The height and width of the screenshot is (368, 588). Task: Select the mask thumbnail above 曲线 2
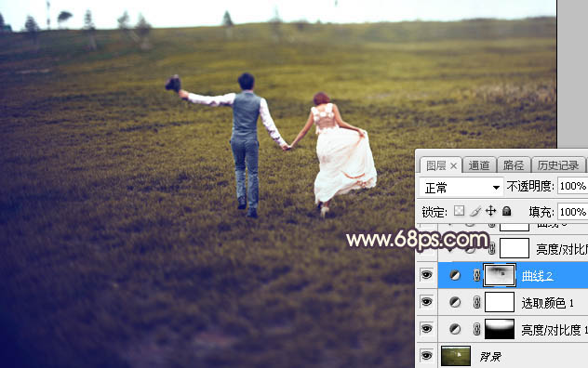[x=514, y=248]
